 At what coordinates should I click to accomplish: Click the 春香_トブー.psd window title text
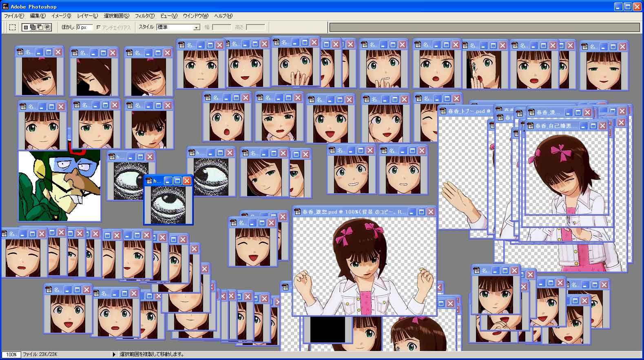point(469,111)
